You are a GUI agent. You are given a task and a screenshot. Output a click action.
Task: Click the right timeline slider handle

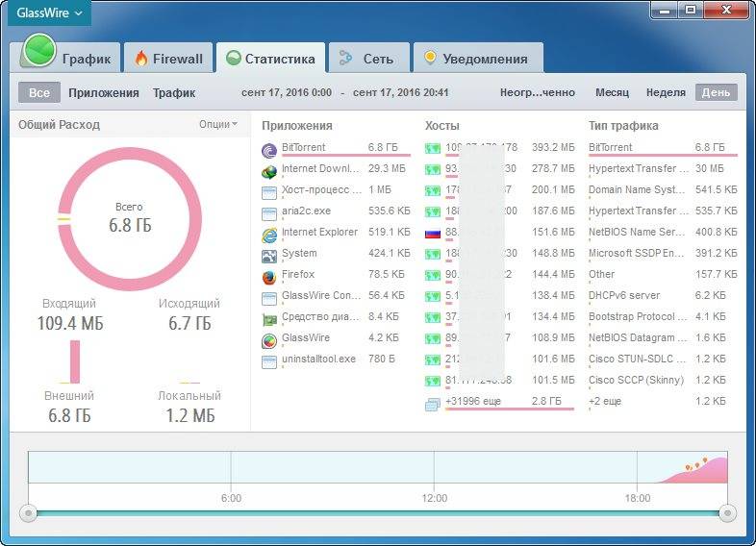pyautogui.click(x=727, y=512)
